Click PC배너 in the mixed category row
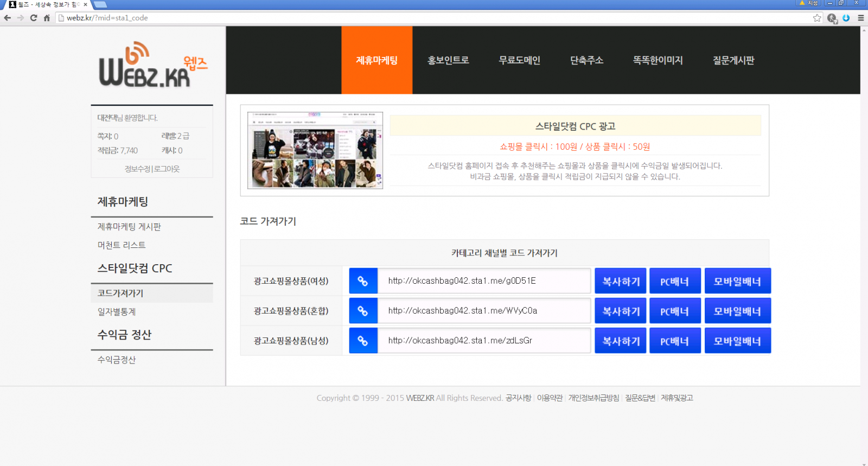 pyautogui.click(x=674, y=311)
